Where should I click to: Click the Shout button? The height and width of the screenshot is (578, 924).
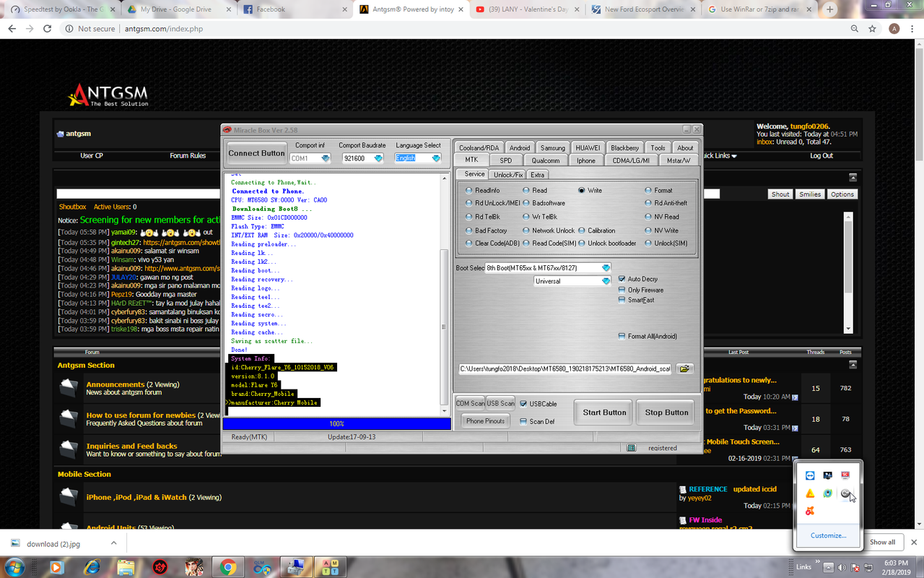point(780,194)
